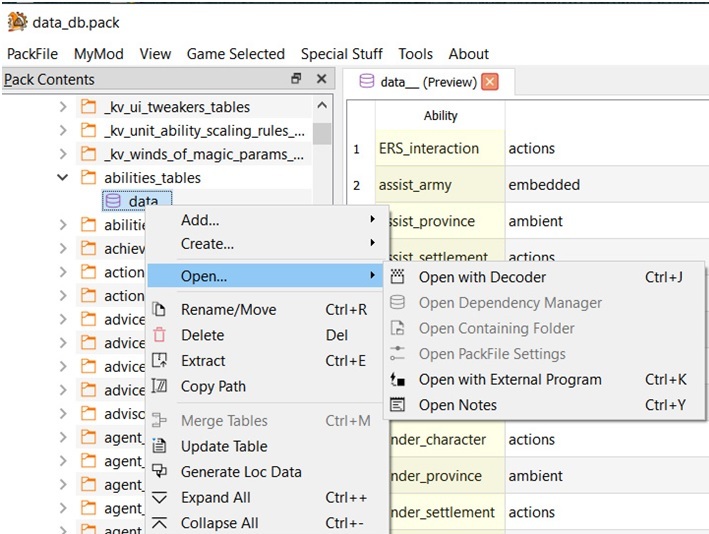Click the Pack Contents scrollbar thumb
The image size is (709, 534).
click(322, 134)
